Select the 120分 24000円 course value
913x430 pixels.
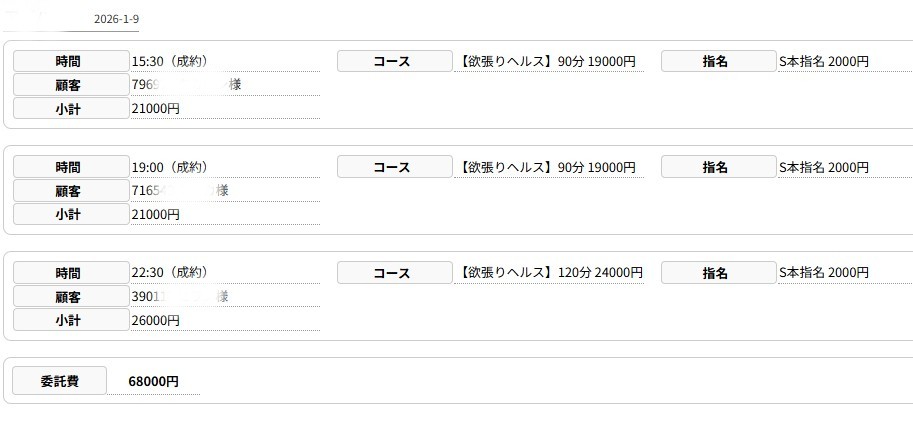[551, 273]
